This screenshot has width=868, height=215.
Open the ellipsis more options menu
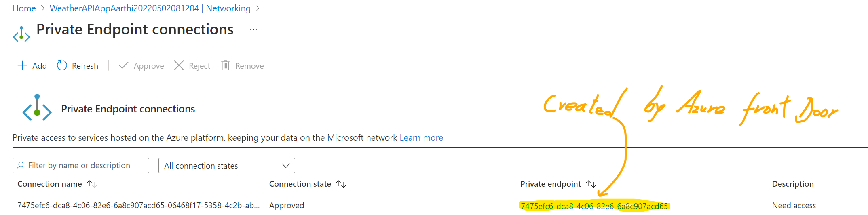253,30
